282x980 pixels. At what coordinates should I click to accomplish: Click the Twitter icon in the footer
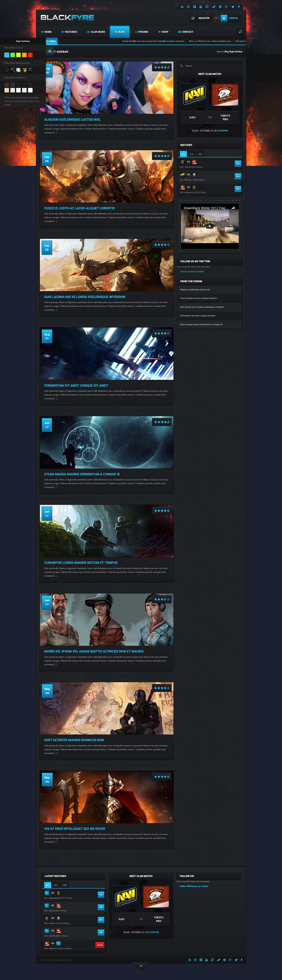[236, 960]
